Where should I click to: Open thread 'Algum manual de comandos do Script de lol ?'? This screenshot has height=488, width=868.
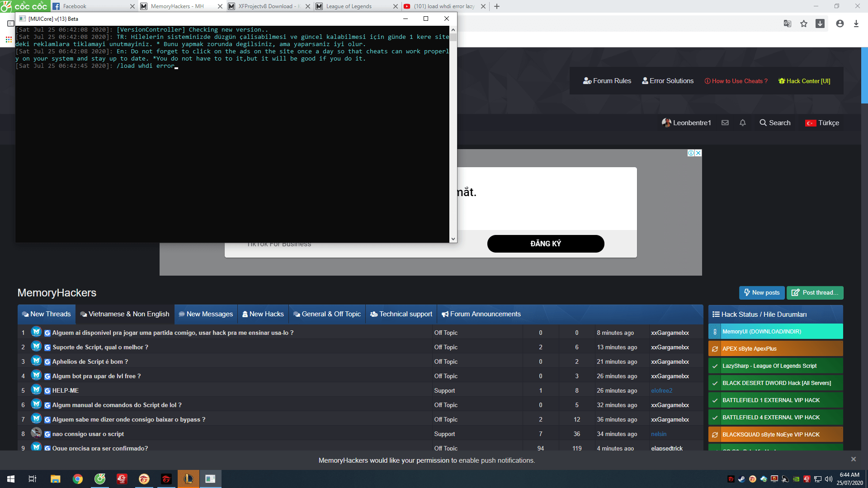tap(117, 405)
